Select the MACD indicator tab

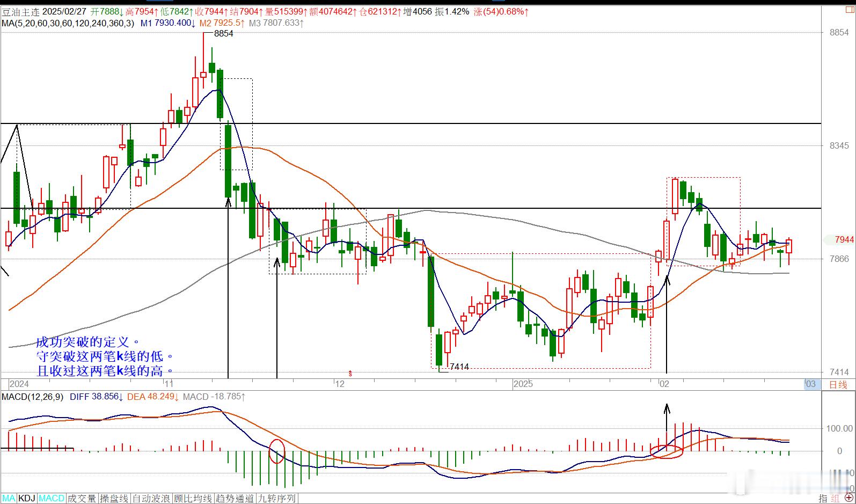(x=52, y=498)
